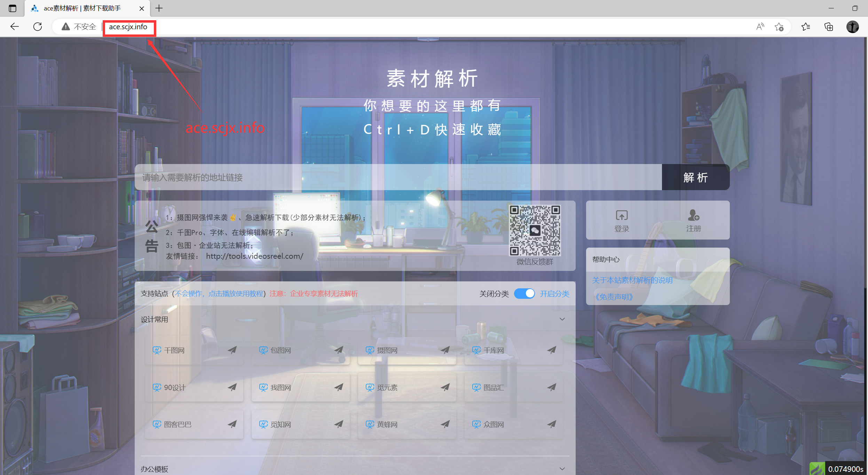Click the paper plane icon next to 千库网

coord(552,350)
